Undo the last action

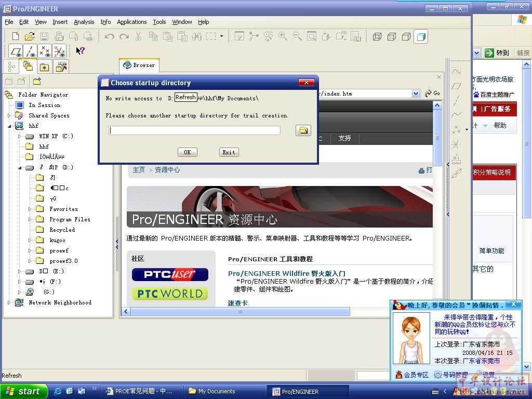[109, 36]
